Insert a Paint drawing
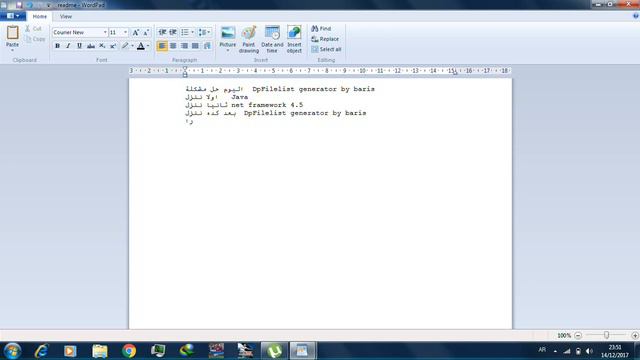This screenshot has width=640, height=360. (x=249, y=39)
